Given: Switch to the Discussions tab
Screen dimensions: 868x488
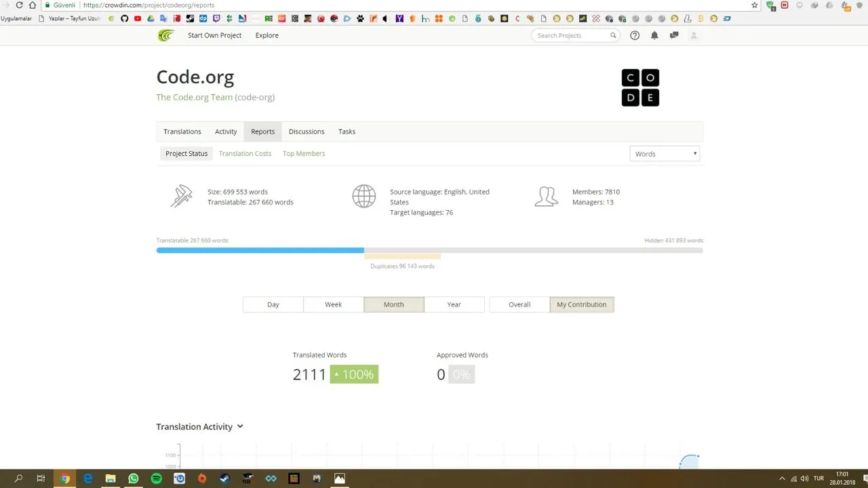Looking at the screenshot, I should [x=307, y=131].
